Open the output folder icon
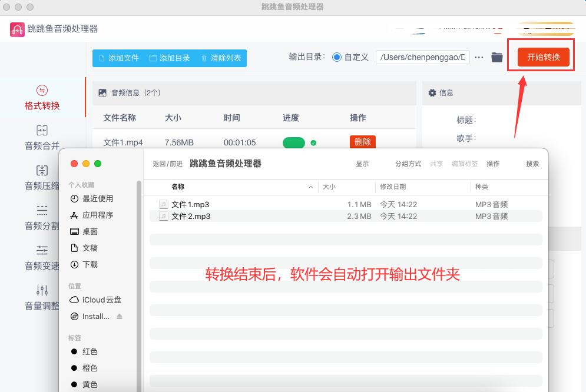Screen dimensions: 586x392 pyautogui.click(x=497, y=57)
